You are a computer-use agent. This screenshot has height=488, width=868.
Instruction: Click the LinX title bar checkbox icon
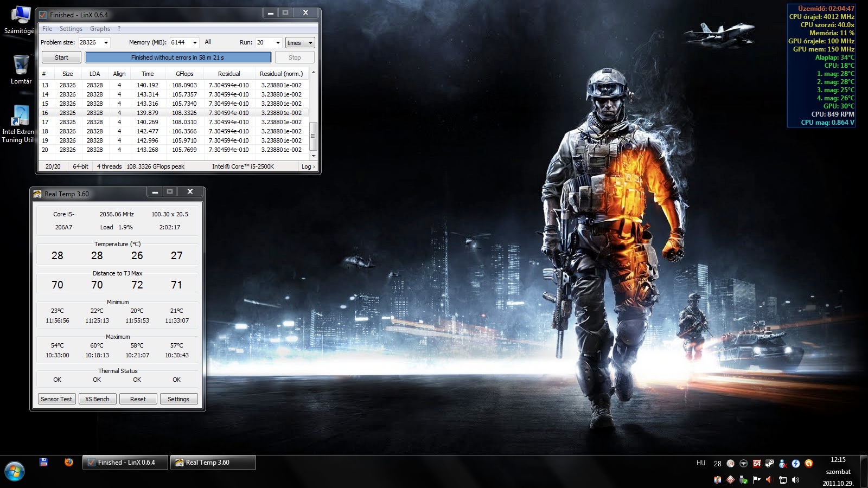[43, 15]
